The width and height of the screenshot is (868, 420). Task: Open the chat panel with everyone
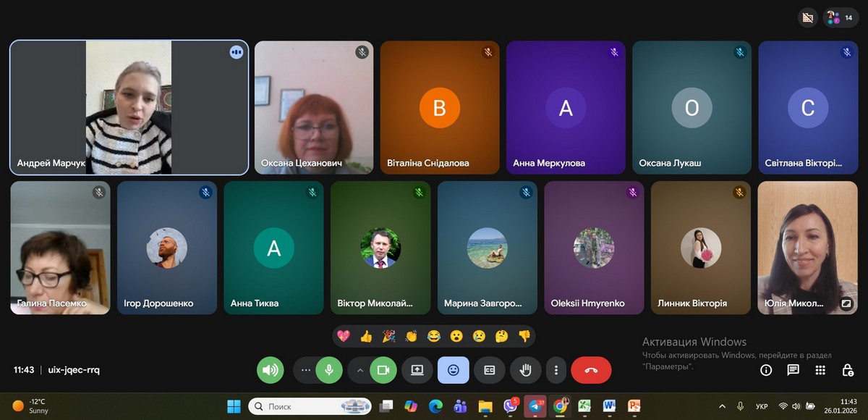pyautogui.click(x=793, y=370)
